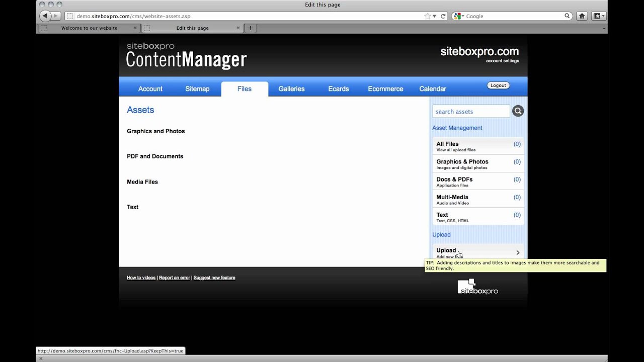Click the chevron arrow on Upload row
The width and height of the screenshot is (644, 362).
[518, 252]
